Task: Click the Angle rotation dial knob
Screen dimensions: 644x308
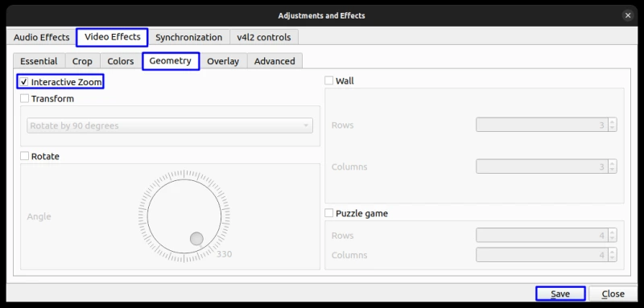Action: 196,238
